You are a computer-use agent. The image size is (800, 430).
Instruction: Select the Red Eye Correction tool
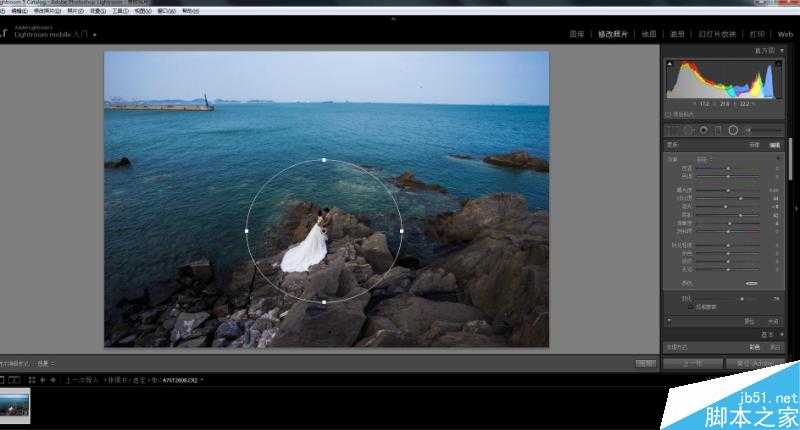point(703,130)
